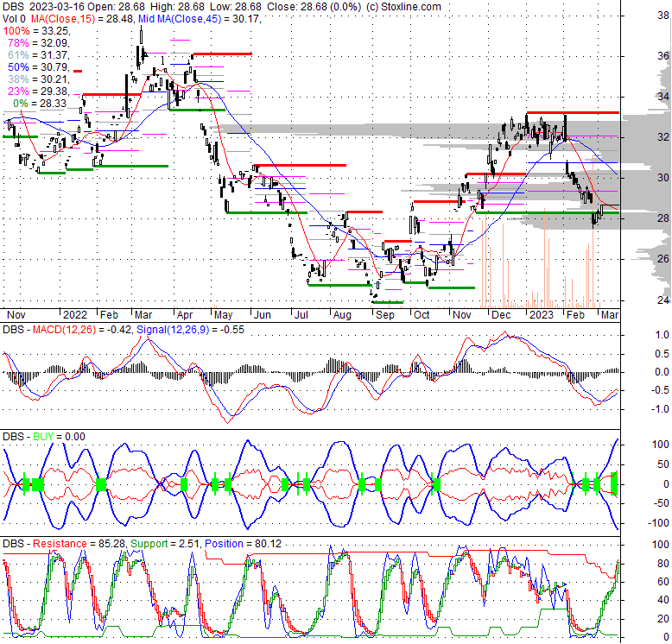Click the 'Dec' month label on the time axis
The image size is (672, 644).
pyautogui.click(x=501, y=315)
